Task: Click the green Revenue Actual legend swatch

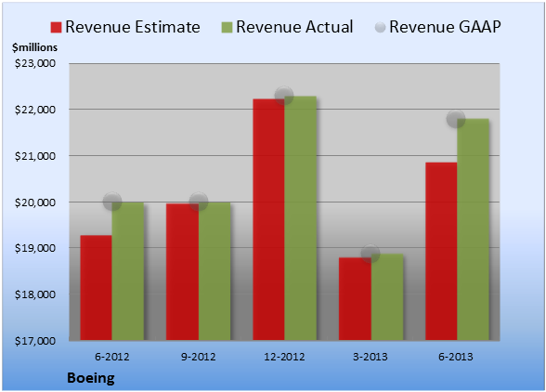Action: 227,28
